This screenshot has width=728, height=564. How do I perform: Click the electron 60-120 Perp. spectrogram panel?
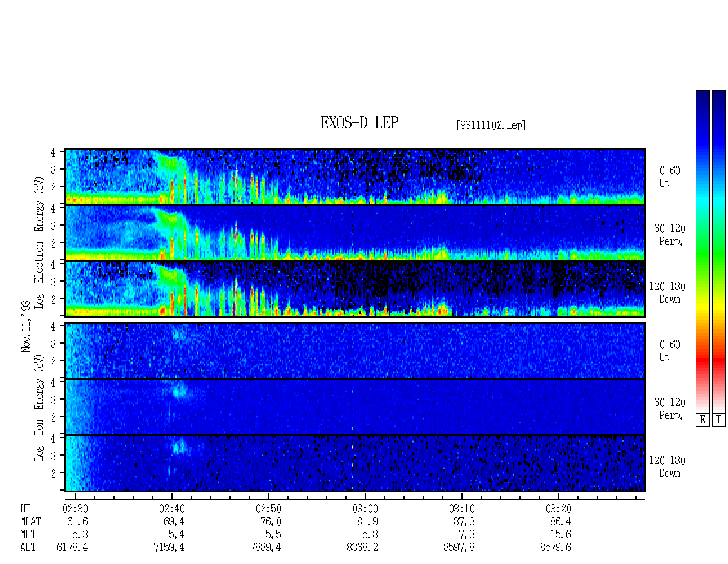tap(355, 233)
